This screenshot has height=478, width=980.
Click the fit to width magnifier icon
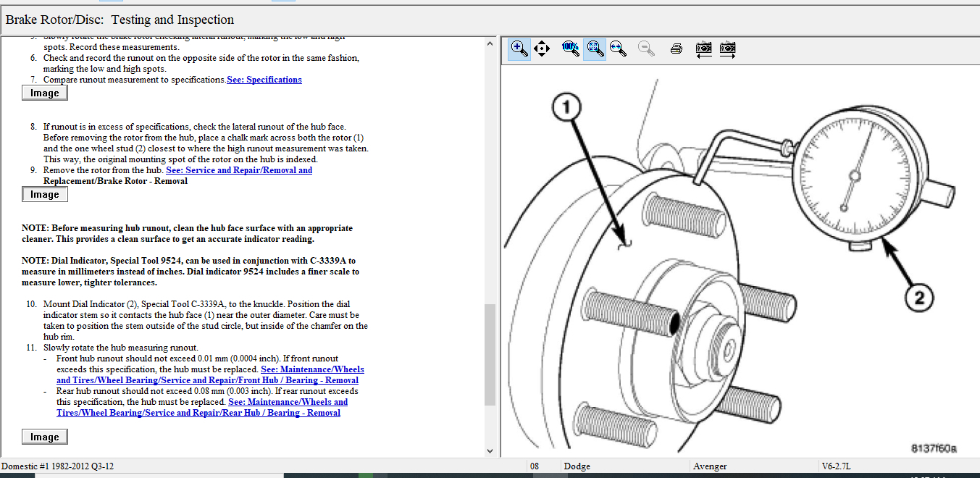(x=619, y=49)
